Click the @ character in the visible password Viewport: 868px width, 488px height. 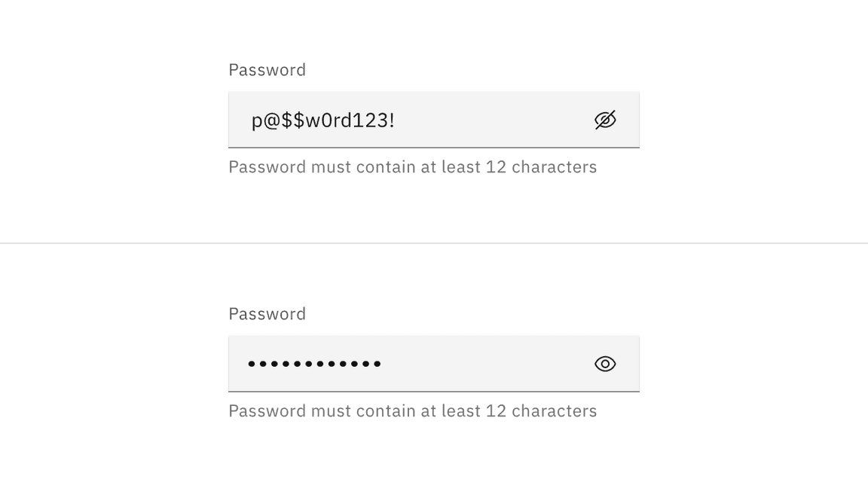pyautogui.click(x=271, y=121)
